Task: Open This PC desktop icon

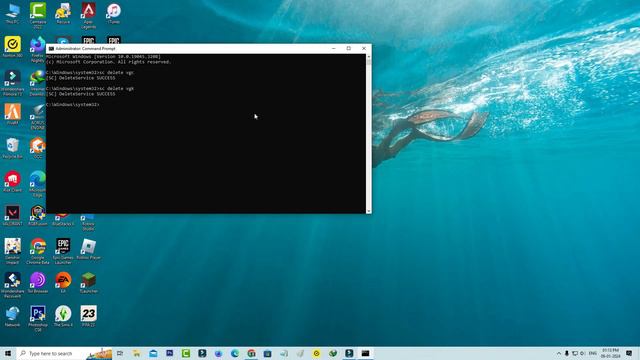Action: 12,13
